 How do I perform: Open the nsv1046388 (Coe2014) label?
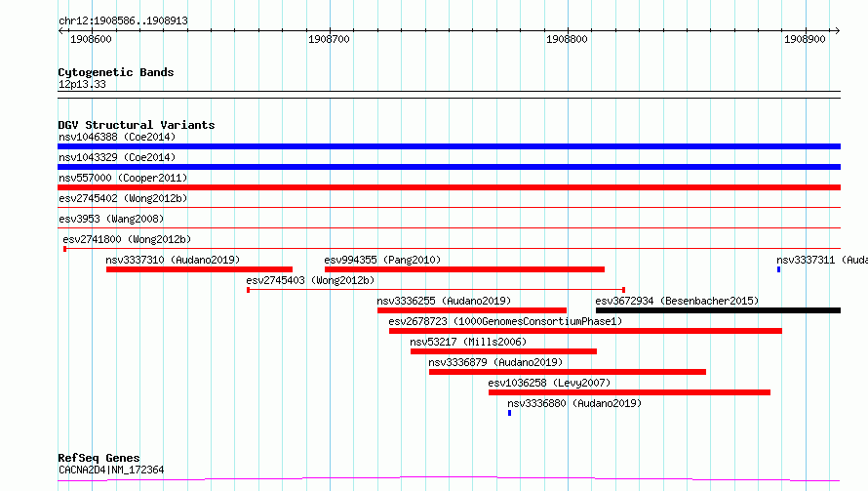[x=117, y=137]
